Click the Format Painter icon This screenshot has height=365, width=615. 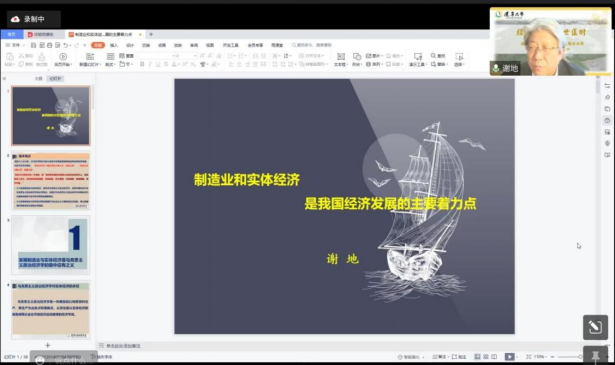click(x=42, y=56)
